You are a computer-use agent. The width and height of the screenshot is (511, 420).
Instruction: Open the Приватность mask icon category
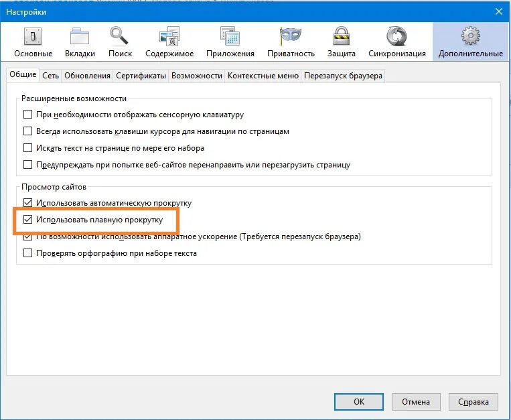291,42
